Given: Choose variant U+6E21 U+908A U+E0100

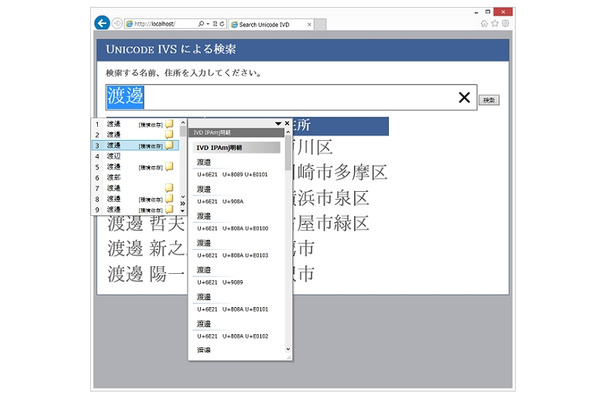Looking at the screenshot, I should pyautogui.click(x=237, y=222).
